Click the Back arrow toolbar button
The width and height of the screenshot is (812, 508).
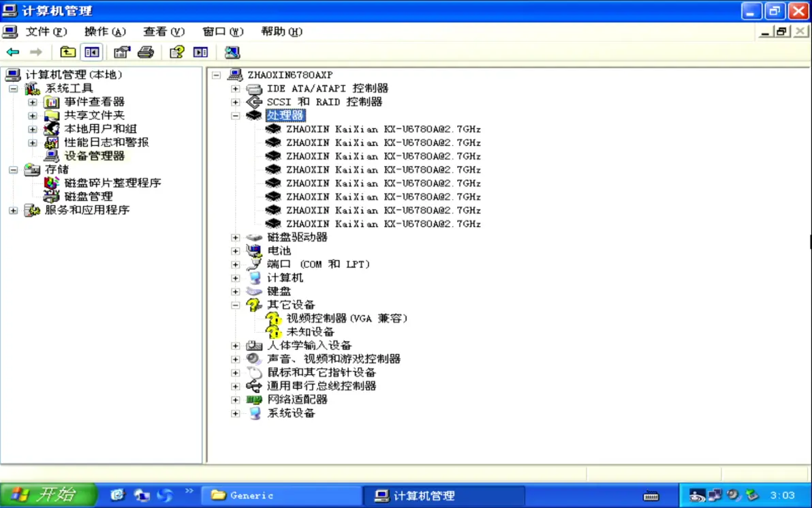click(x=13, y=52)
